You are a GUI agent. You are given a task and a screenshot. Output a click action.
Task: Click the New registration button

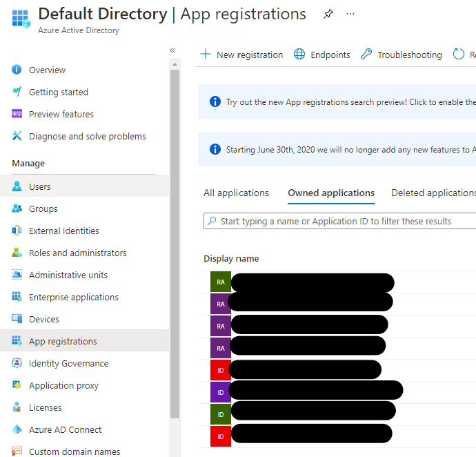pyautogui.click(x=241, y=55)
